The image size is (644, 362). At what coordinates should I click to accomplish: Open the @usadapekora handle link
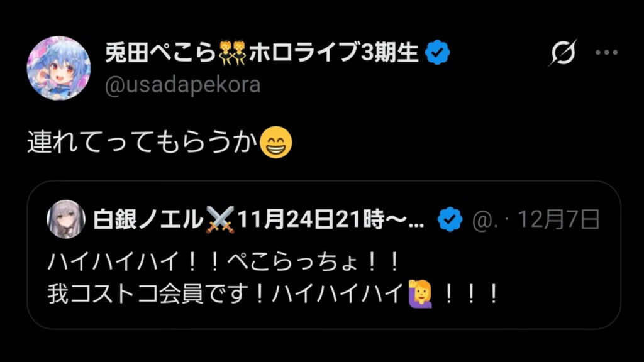coord(183,85)
